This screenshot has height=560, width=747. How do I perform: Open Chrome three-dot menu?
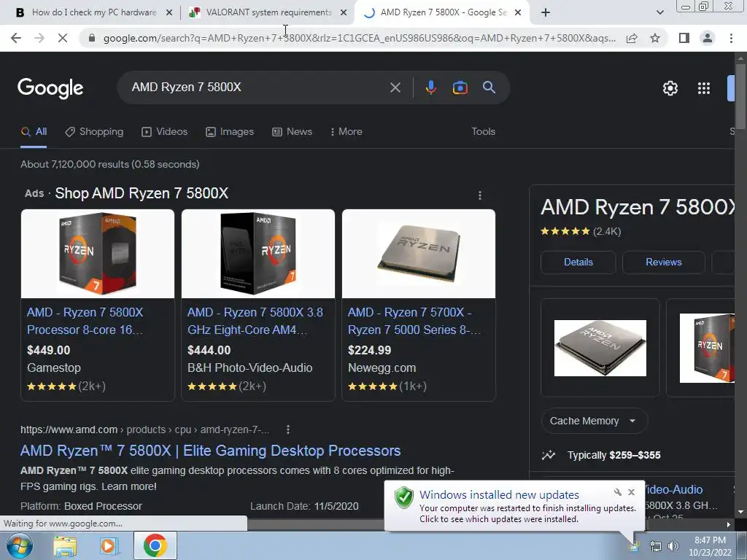pyautogui.click(x=731, y=38)
